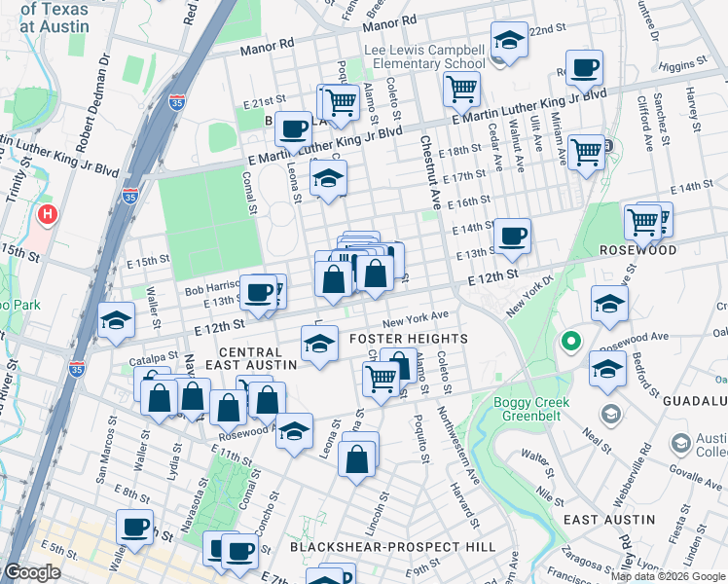Select the Austin College graduation cap icon
This screenshot has width=728, height=584.
pyautogui.click(x=680, y=443)
